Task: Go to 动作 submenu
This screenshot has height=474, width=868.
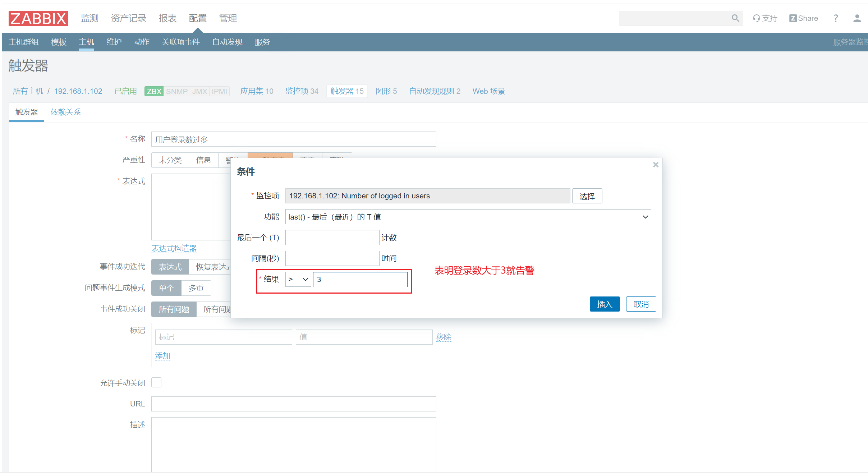Action: (142, 42)
